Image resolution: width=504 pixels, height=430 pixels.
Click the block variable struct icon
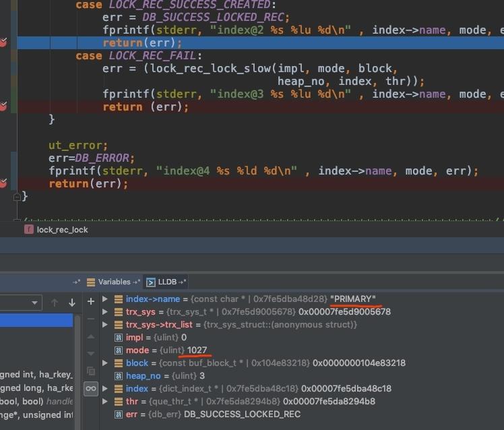pos(119,363)
